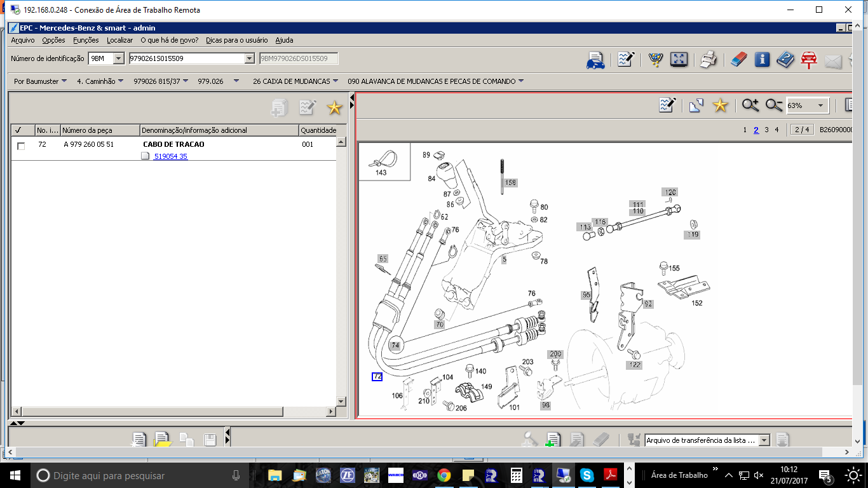The image size is (868, 488).
Task: Click the red car on lift icon
Action: [x=808, y=60]
